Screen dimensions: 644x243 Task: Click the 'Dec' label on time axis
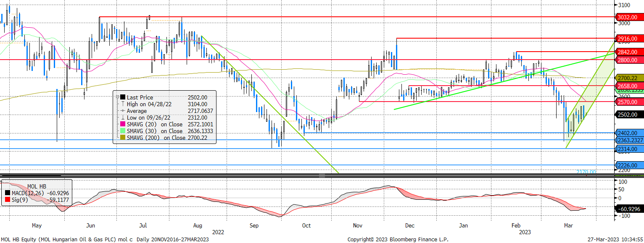[x=410, y=225]
